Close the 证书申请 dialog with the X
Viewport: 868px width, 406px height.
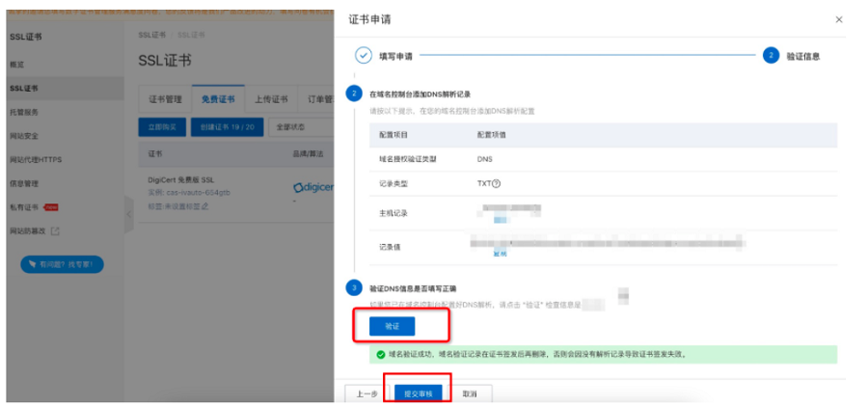[x=839, y=19]
